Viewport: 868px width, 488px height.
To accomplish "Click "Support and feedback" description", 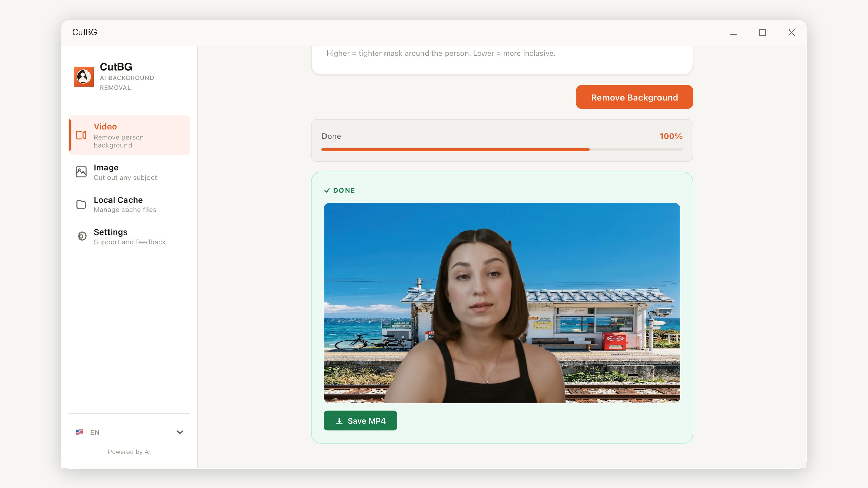I will click(130, 242).
